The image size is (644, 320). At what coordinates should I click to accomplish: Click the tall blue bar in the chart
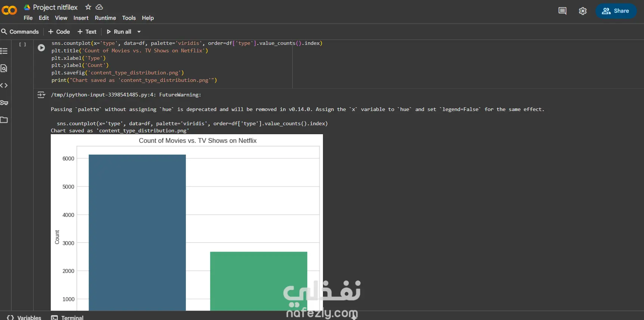click(137, 233)
